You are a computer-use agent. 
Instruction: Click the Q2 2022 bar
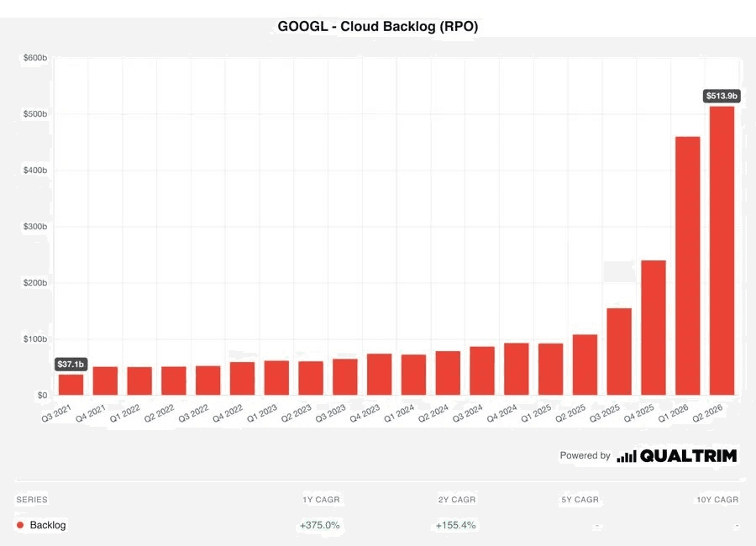click(174, 381)
